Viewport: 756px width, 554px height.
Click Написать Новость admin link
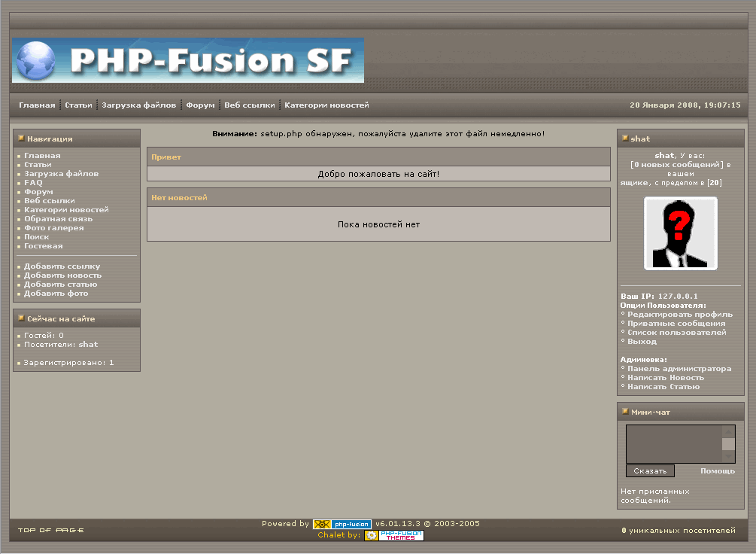666,378
